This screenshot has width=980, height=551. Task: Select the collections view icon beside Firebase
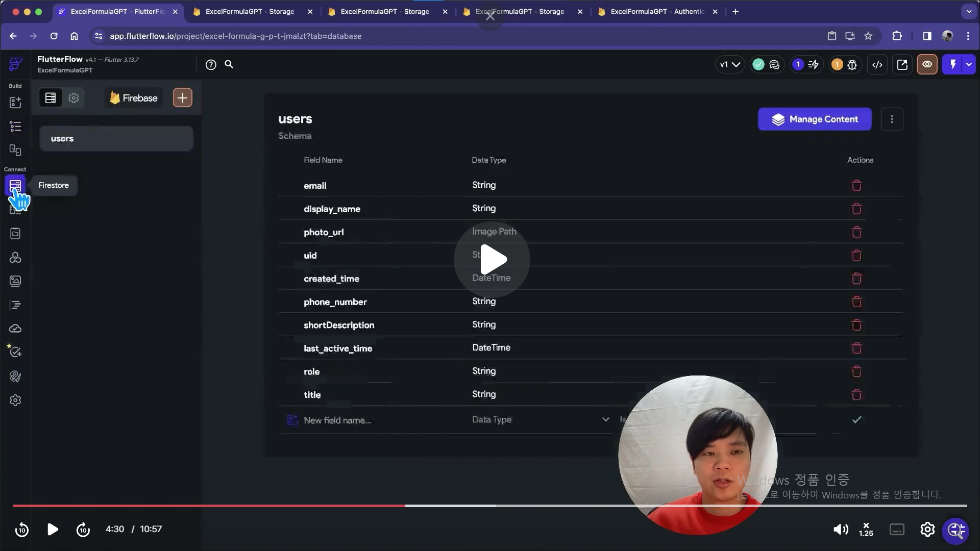pyautogui.click(x=51, y=98)
